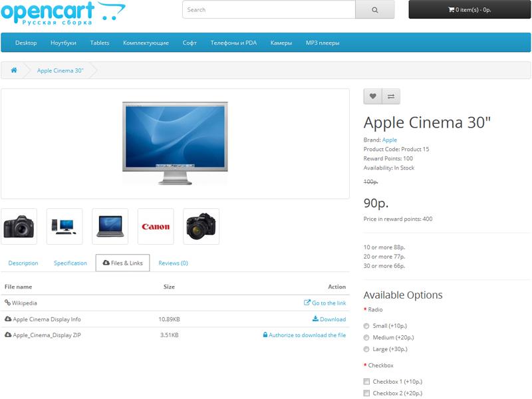Choose the Medium (+20p.) radio option
This screenshot has width=532, height=399.
click(366, 338)
